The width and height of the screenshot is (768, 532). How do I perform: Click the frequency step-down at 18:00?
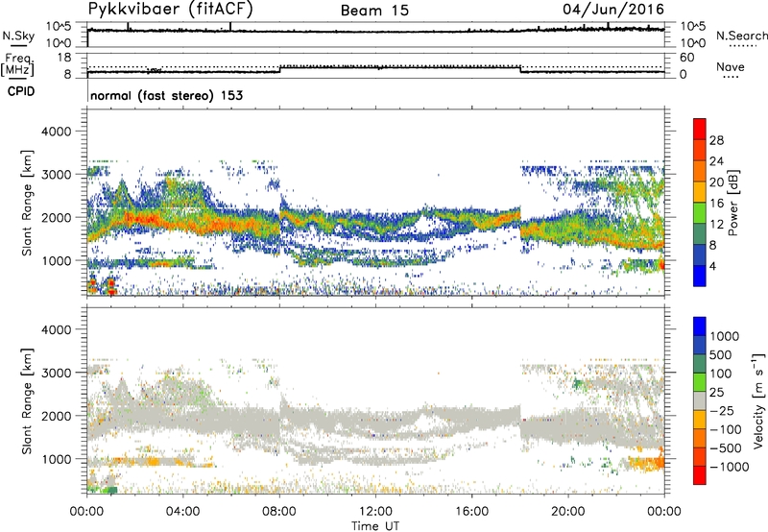520,69
